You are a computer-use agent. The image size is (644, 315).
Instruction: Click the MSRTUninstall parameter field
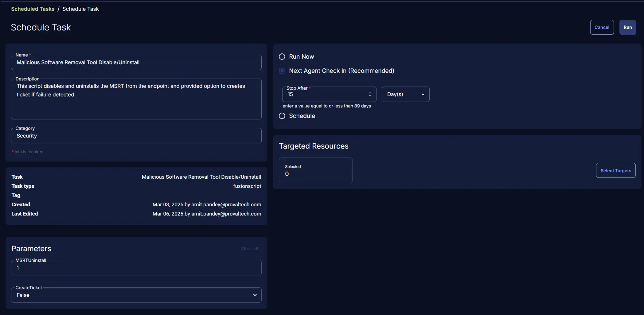coord(136,268)
